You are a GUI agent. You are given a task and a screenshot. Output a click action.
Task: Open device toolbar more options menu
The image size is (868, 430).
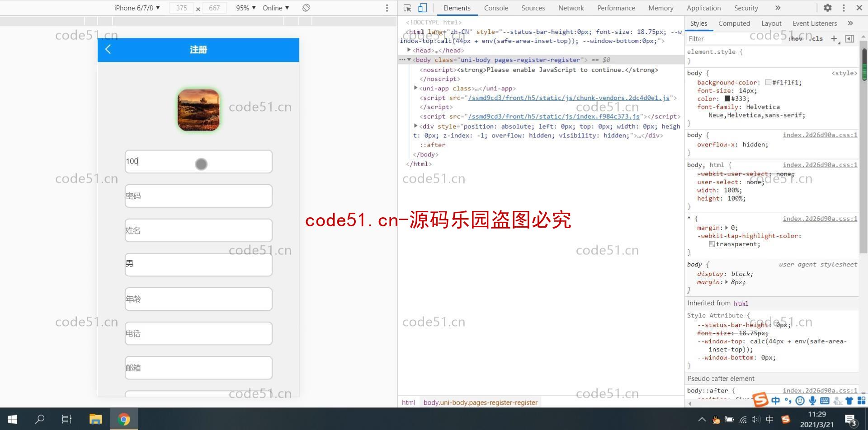[x=387, y=8]
